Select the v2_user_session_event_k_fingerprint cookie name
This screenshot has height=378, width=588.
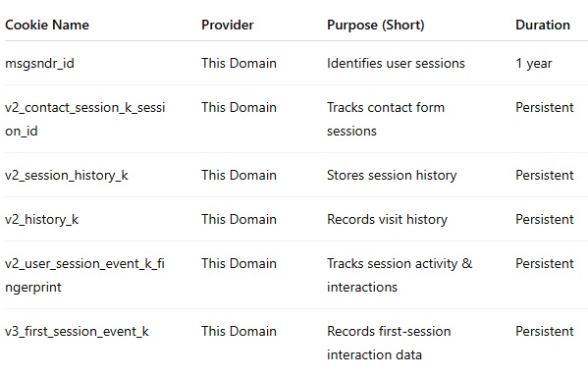coord(84,275)
